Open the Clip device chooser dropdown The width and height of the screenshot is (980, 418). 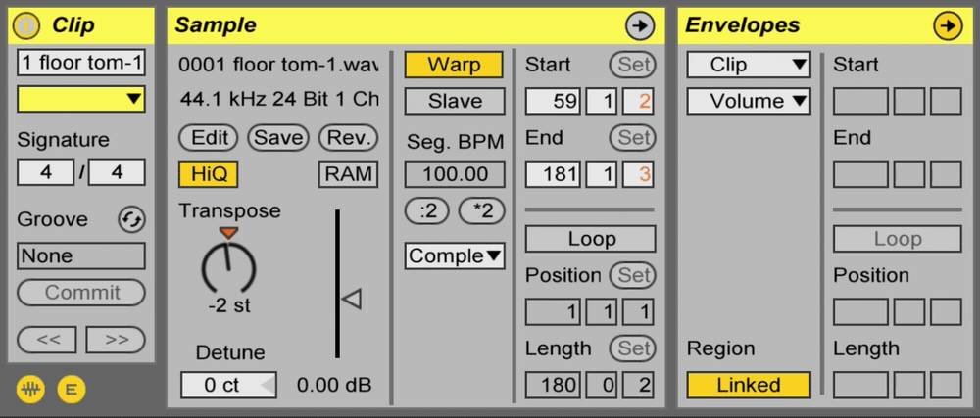pyautogui.click(x=749, y=65)
